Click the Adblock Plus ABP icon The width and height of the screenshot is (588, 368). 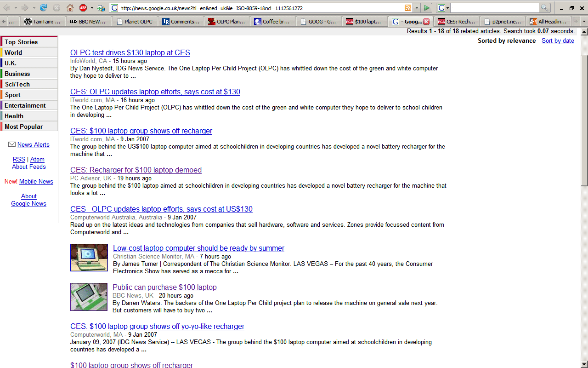(x=83, y=8)
